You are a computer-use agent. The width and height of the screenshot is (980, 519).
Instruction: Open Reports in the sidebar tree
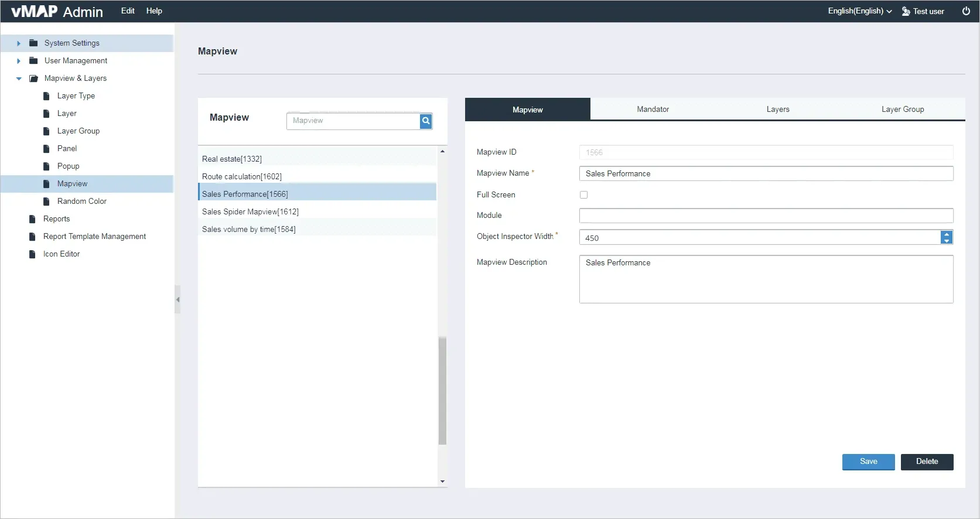coord(56,218)
